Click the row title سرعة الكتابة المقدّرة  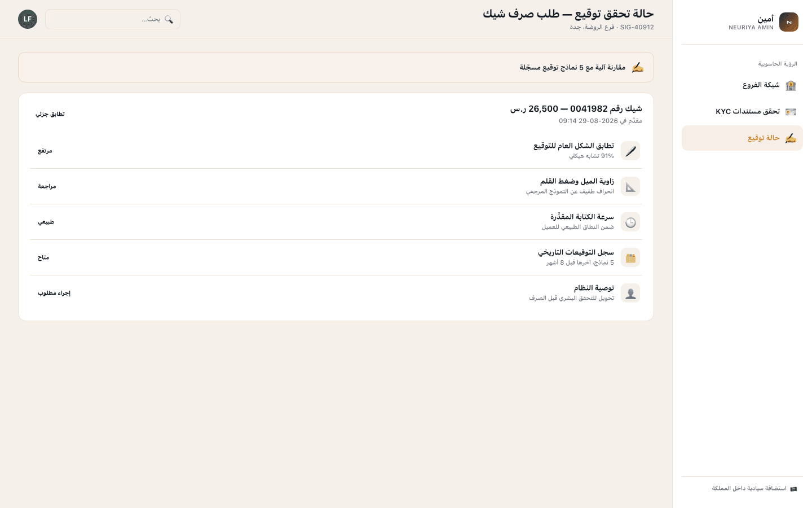point(582,217)
